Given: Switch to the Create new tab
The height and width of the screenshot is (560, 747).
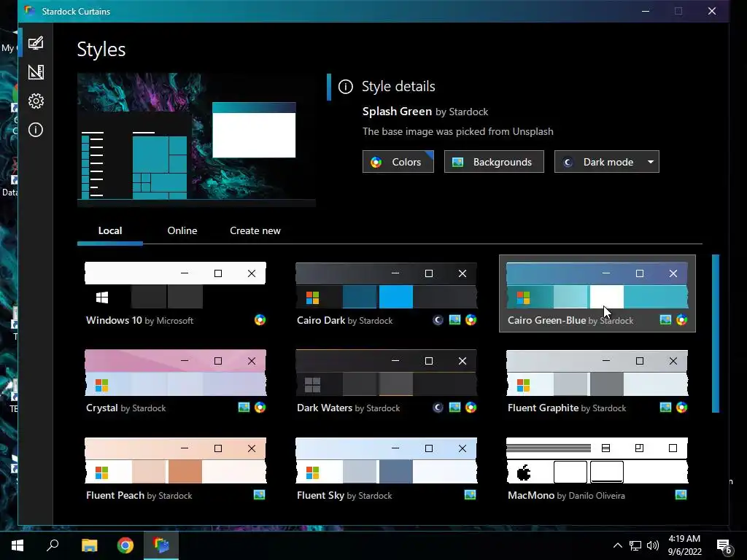Looking at the screenshot, I should (x=255, y=230).
